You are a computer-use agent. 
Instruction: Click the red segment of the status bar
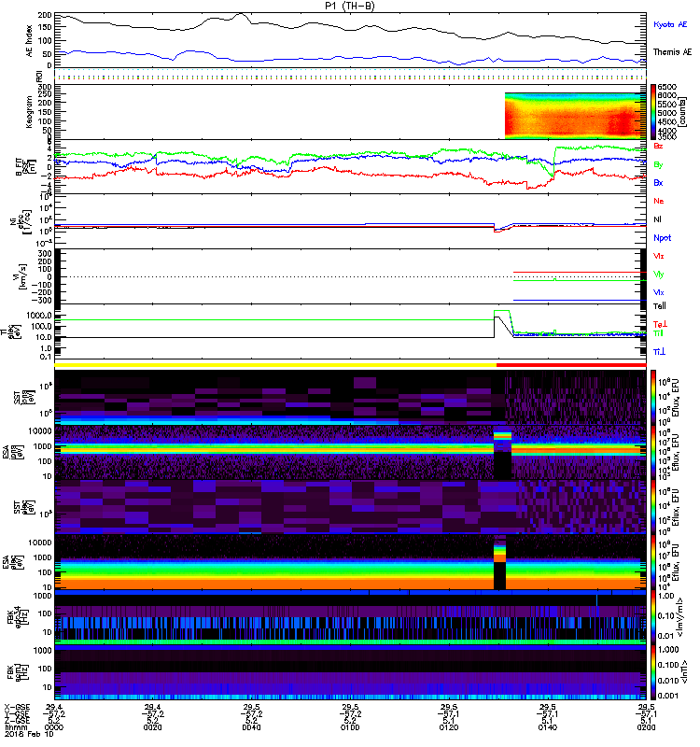(x=571, y=365)
